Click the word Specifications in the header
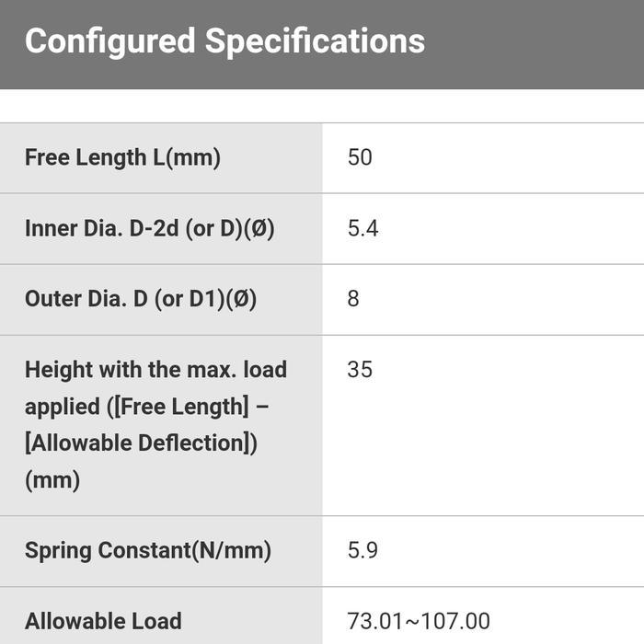644x644 pixels. point(315,41)
